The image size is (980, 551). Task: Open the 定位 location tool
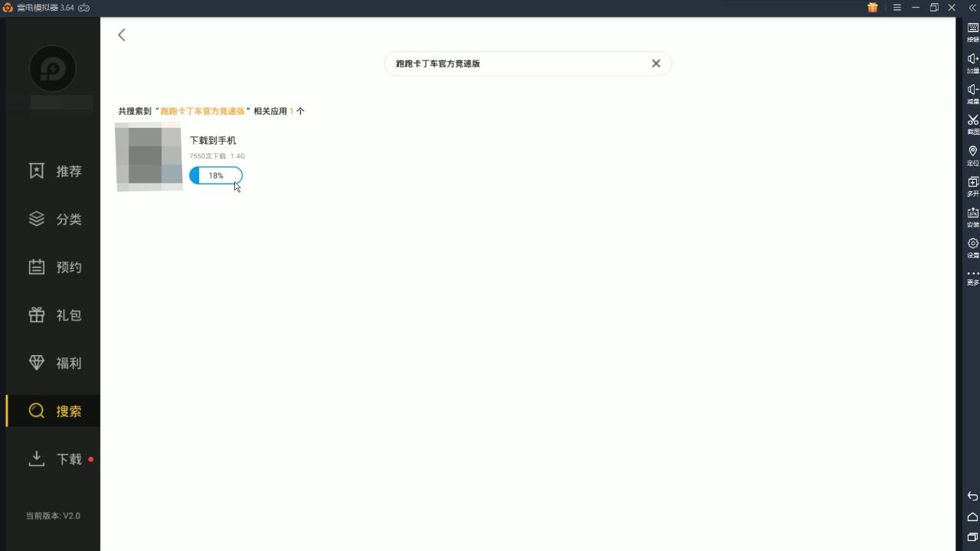coord(972,155)
